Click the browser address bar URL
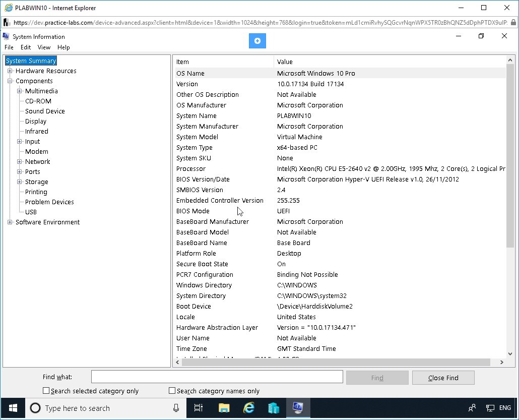 [260, 23]
